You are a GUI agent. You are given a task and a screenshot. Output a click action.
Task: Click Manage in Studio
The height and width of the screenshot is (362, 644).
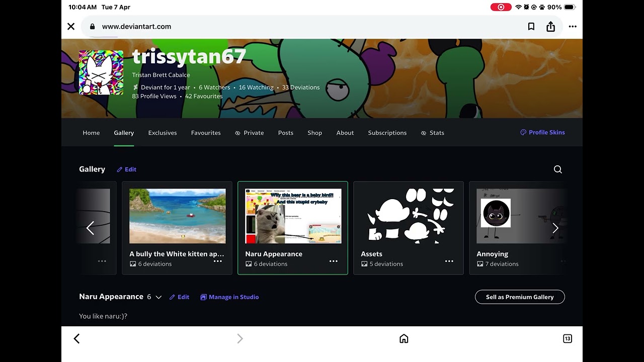point(229,297)
